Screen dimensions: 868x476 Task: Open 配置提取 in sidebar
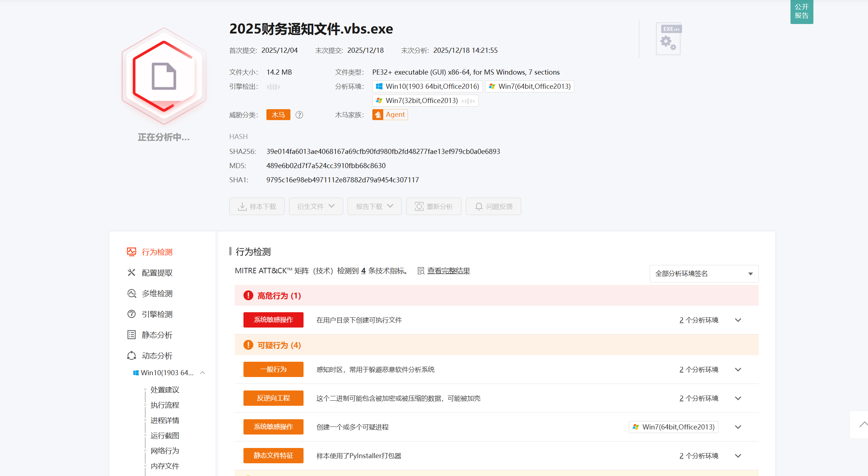157,273
